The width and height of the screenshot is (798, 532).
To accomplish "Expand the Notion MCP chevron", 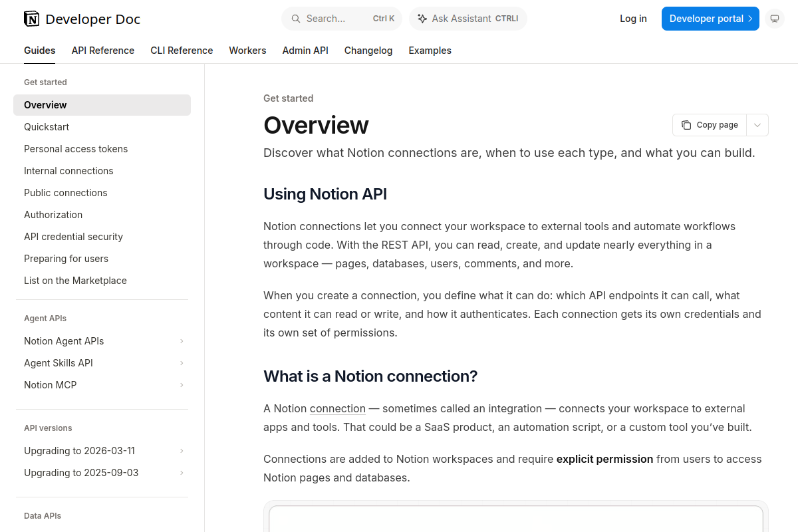I will click(x=182, y=385).
